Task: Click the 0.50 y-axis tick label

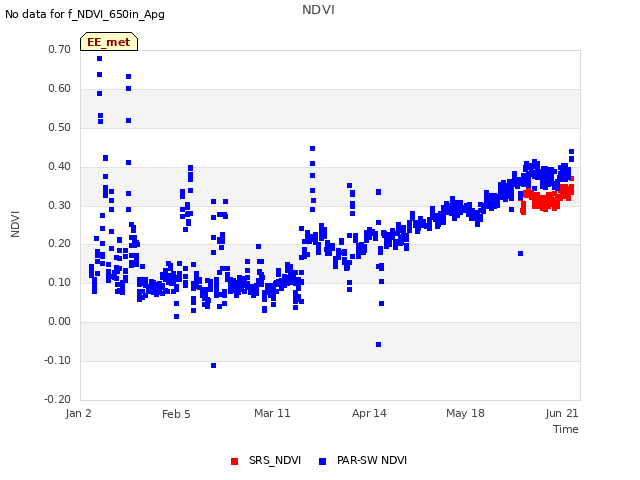Action: [x=60, y=127]
